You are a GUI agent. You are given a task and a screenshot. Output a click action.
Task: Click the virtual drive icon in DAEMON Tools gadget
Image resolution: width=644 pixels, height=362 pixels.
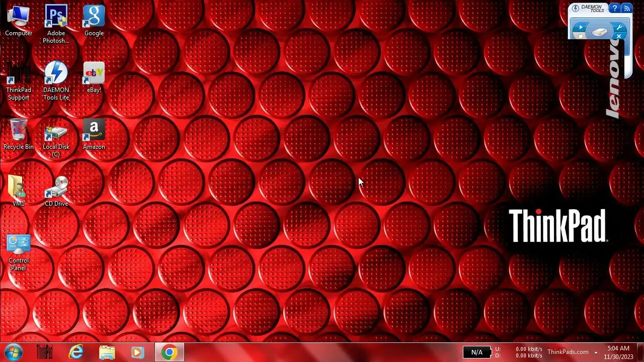(599, 32)
